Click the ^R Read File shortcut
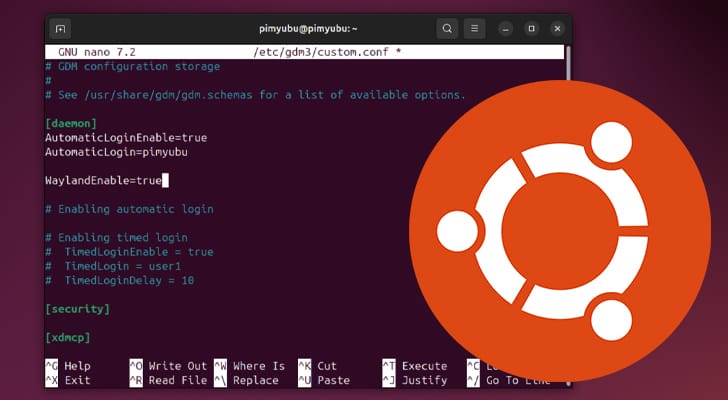This screenshot has height=400, width=728. pyautogui.click(x=168, y=381)
